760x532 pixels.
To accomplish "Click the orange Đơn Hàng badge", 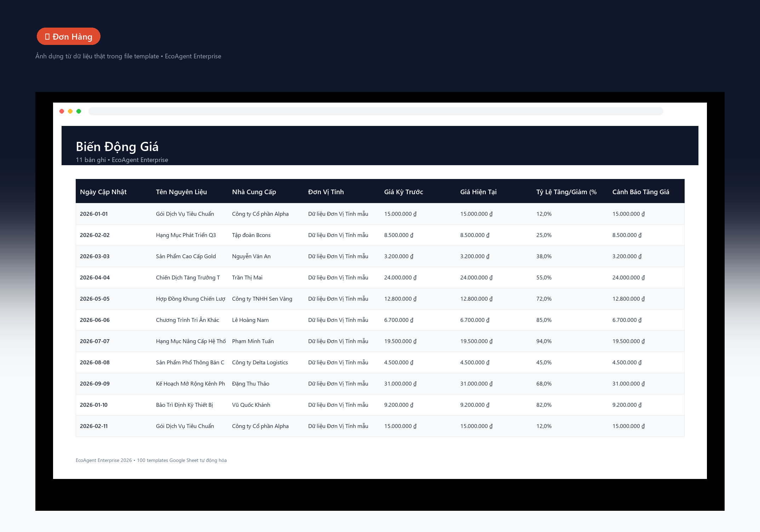I will 69,36.
